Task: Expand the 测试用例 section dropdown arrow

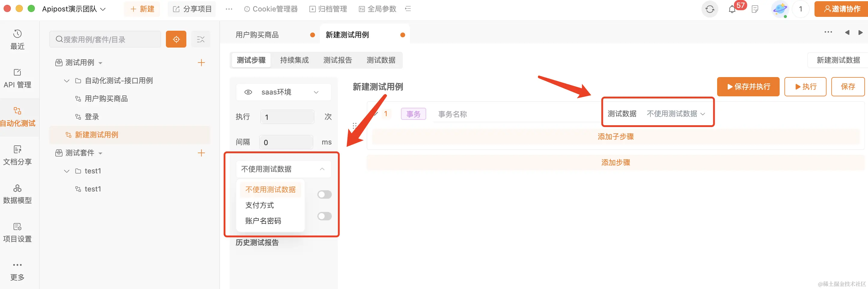Action: pyautogui.click(x=100, y=63)
